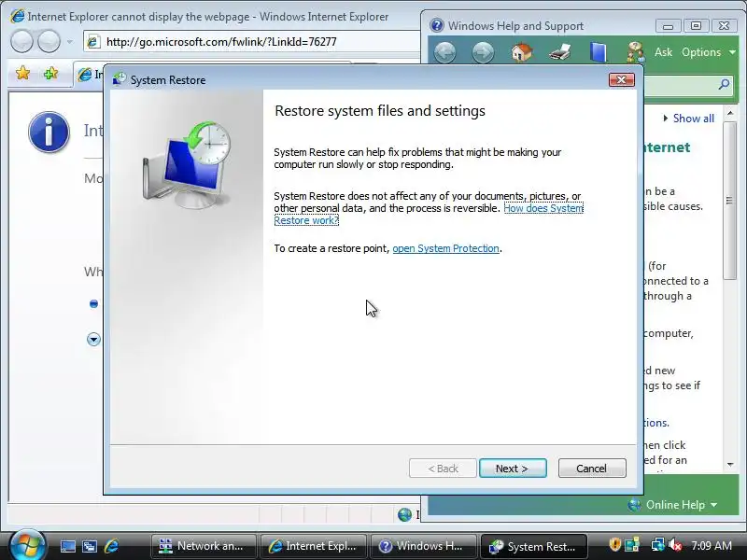The height and width of the screenshot is (560, 747).
Task: Click Next in System Restore wizard
Action: [513, 469]
